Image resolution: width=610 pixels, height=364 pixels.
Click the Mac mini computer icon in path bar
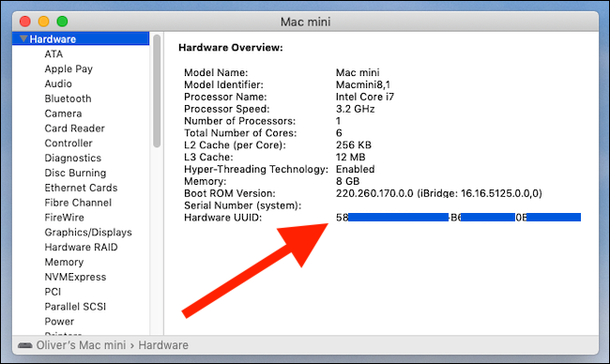(x=25, y=345)
